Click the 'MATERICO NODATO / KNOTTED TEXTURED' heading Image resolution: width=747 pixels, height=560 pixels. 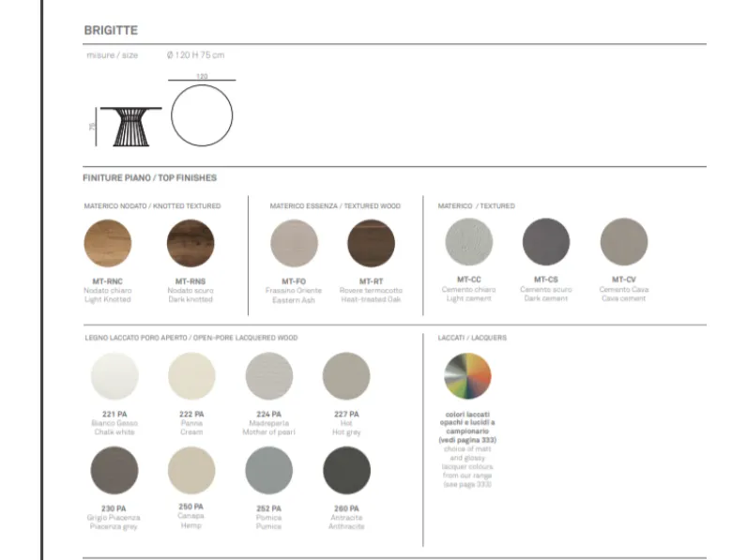click(x=152, y=206)
